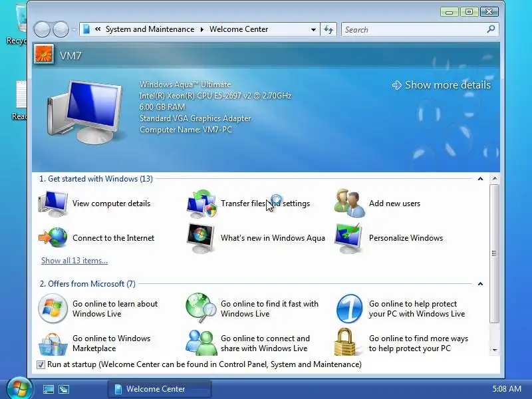532x399 pixels.
Task: Click the taskbar clock
Action: [507, 389]
